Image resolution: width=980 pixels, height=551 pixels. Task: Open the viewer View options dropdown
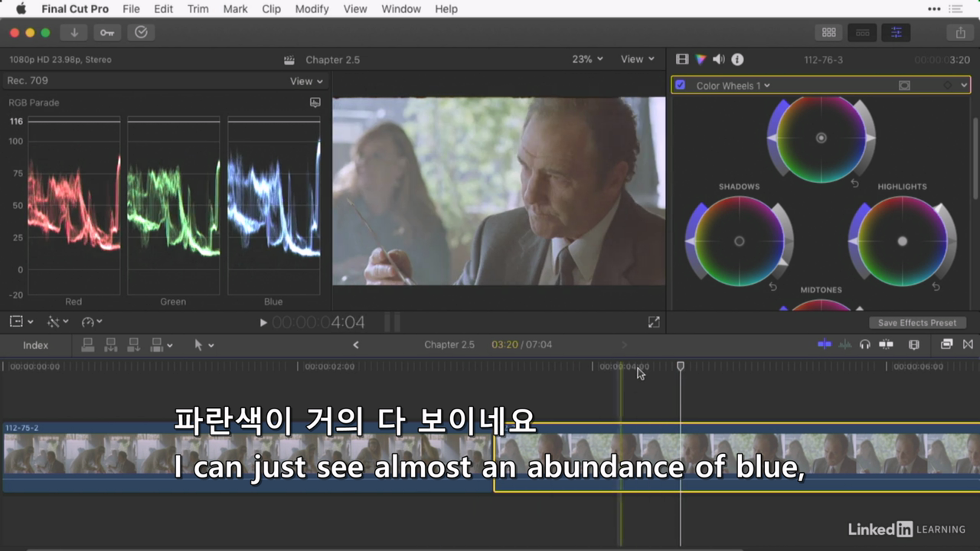coord(638,59)
